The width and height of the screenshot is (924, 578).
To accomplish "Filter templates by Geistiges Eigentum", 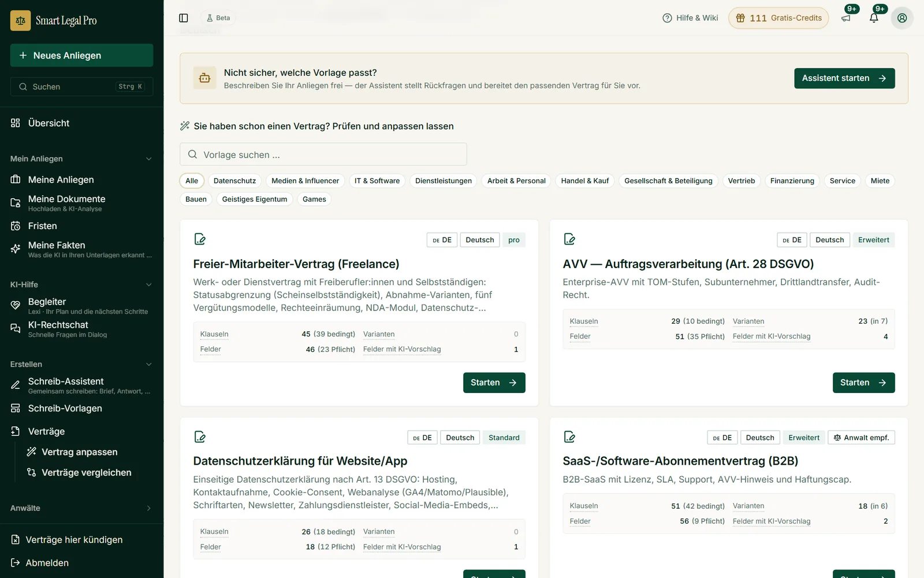I will (255, 199).
